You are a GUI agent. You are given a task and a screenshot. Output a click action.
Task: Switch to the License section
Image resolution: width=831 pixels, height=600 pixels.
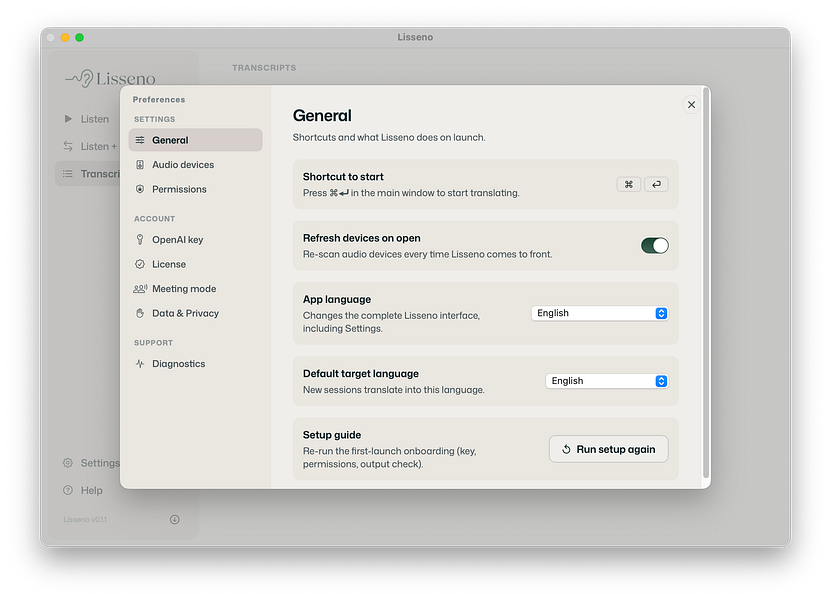[196, 264]
